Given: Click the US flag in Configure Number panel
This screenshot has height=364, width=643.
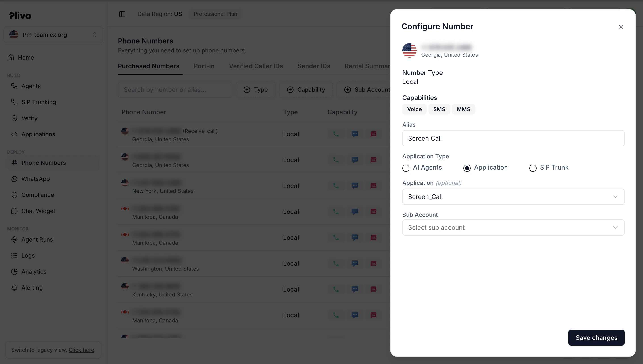Looking at the screenshot, I should [x=409, y=50].
